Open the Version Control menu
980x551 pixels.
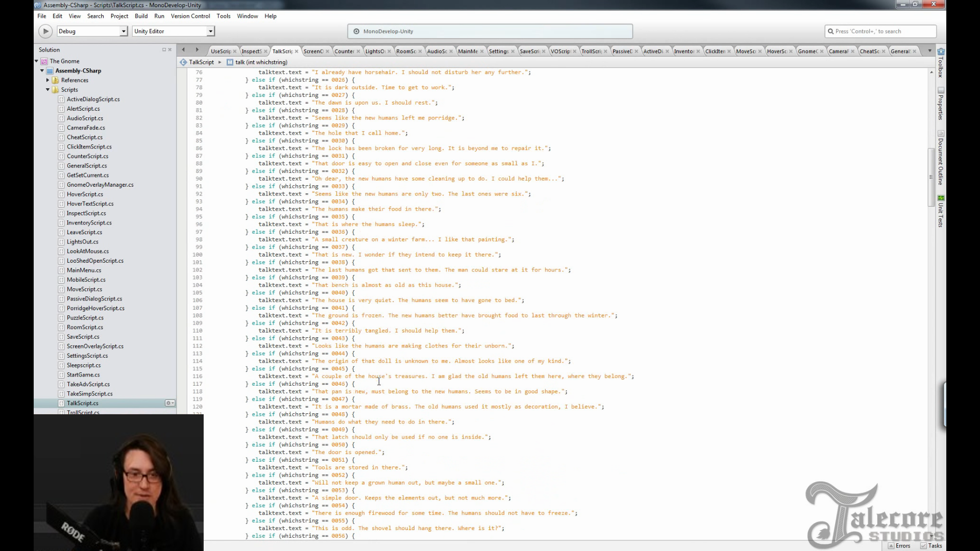point(190,16)
